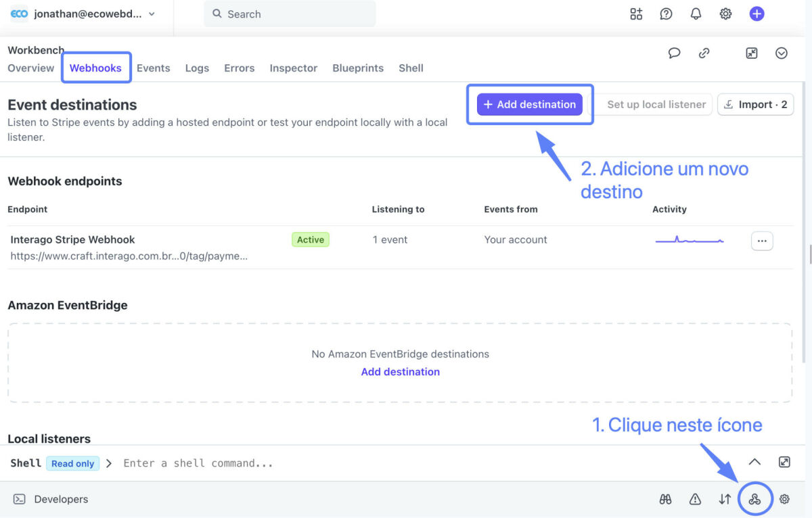Image resolution: width=812 pixels, height=518 pixels.
Task: Expand Workbench to fullscreen icon
Action: point(752,53)
